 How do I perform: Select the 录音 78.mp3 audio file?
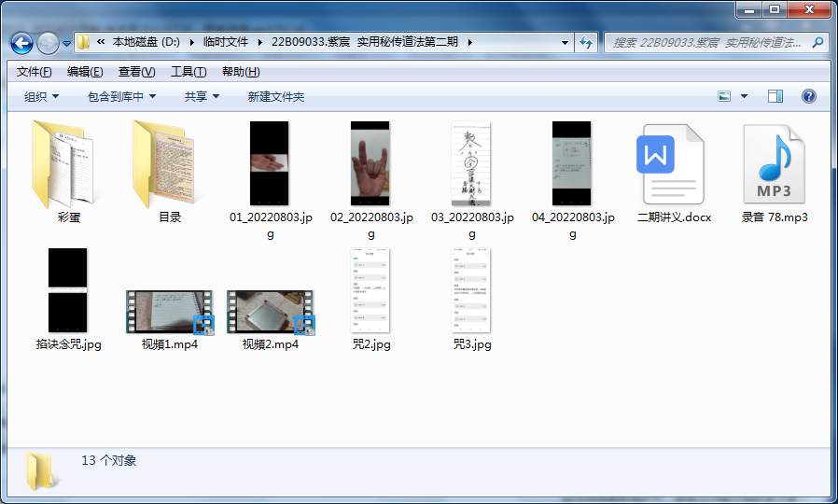pyautogui.click(x=774, y=163)
